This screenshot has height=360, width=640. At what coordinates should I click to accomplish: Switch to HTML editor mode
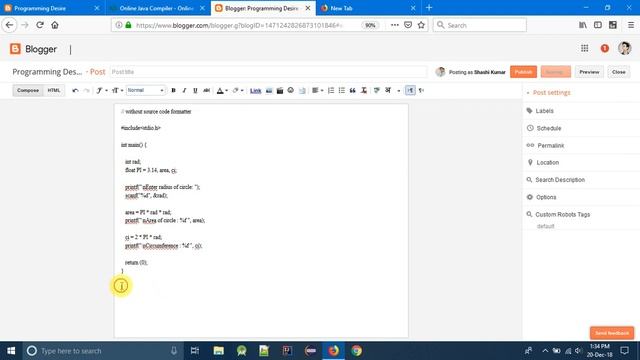(53, 91)
